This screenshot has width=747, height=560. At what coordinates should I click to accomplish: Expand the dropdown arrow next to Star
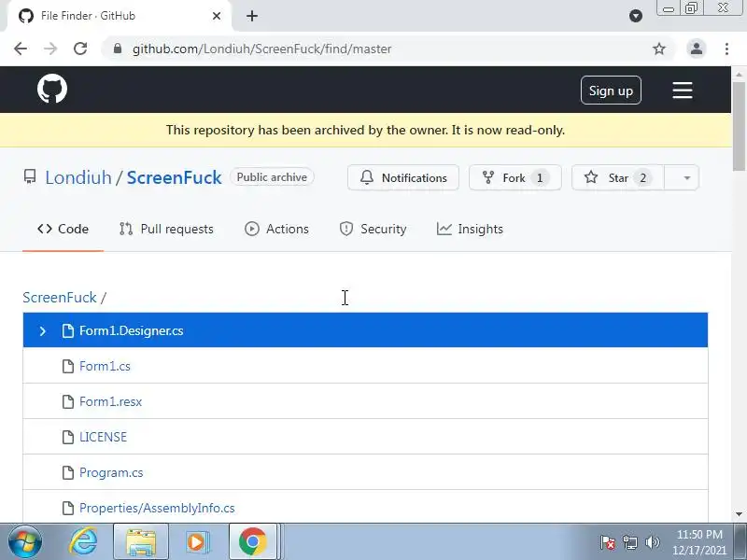tap(686, 177)
